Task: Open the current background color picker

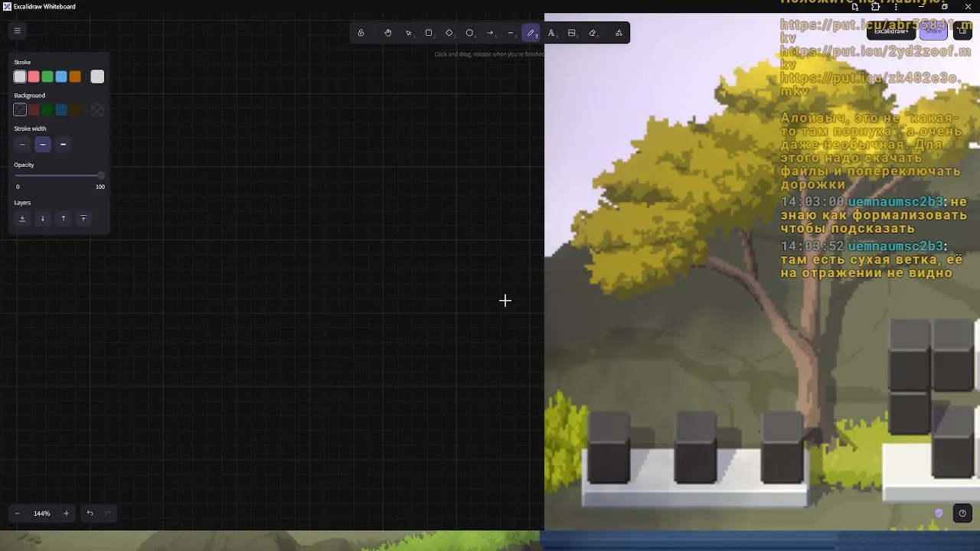Action: click(x=97, y=110)
